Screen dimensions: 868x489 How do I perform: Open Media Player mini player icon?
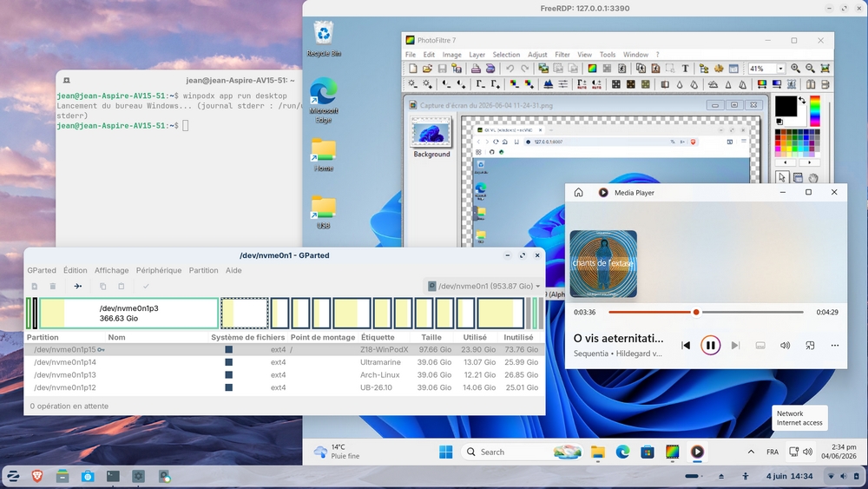(x=810, y=346)
